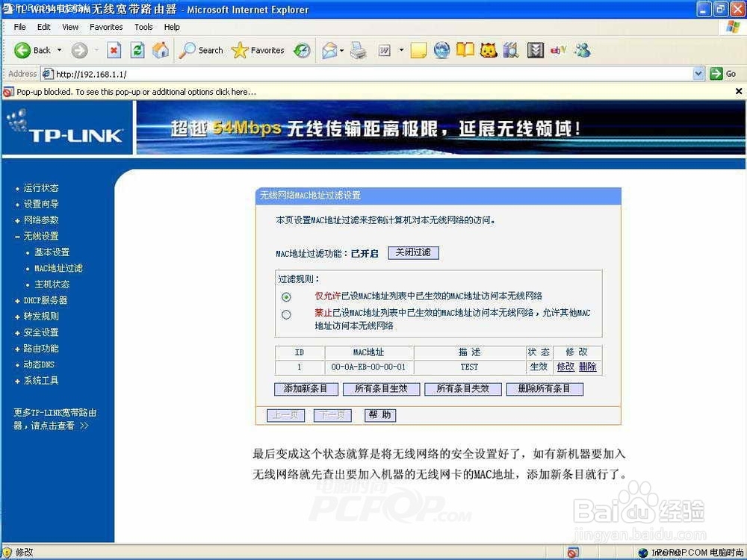Collapse the 无线设置 sidebar section
The image size is (747, 560).
pyautogui.click(x=18, y=237)
